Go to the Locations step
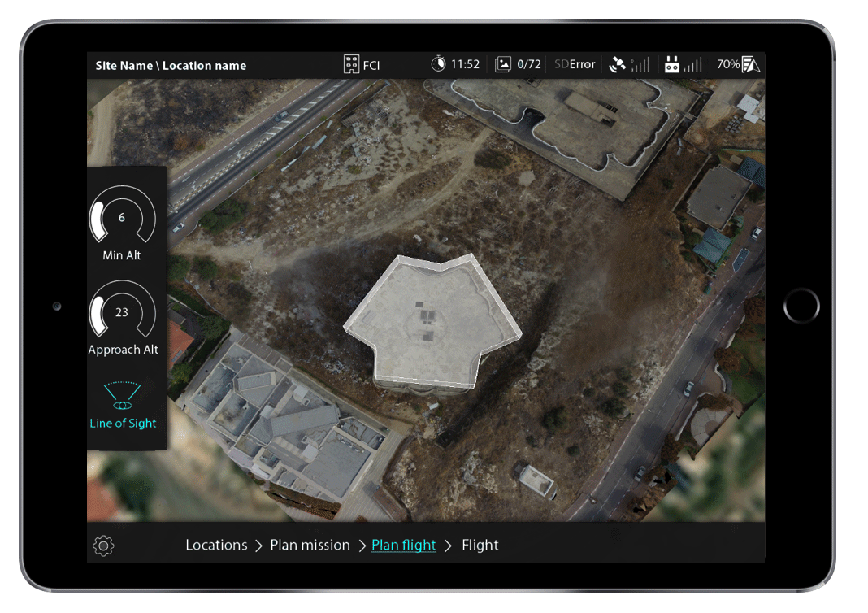The image size is (868, 613). pyautogui.click(x=216, y=546)
